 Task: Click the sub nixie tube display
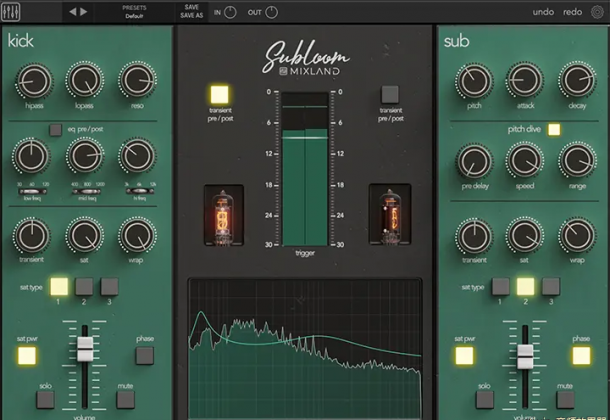pos(390,214)
